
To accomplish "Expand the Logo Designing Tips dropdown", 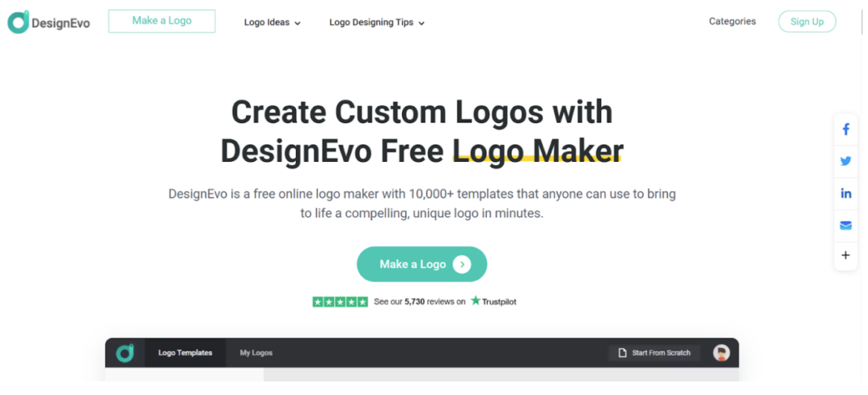I will [376, 23].
